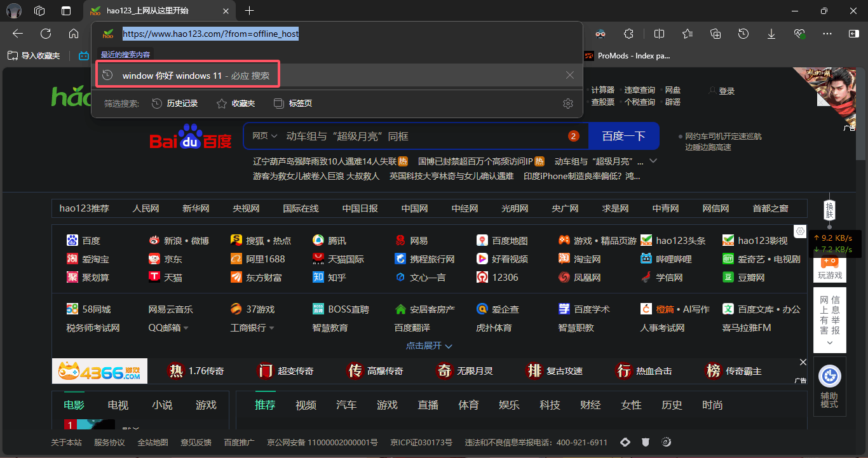Open address bar search settings gear
Image resolution: width=868 pixels, height=458 pixels.
(x=568, y=104)
